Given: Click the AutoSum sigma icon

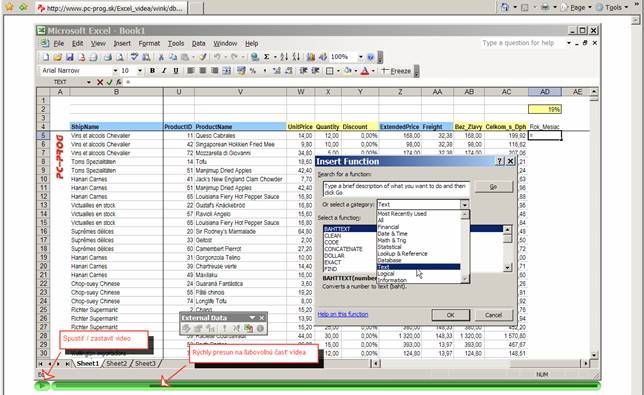Looking at the screenshot, I should click(x=267, y=57).
